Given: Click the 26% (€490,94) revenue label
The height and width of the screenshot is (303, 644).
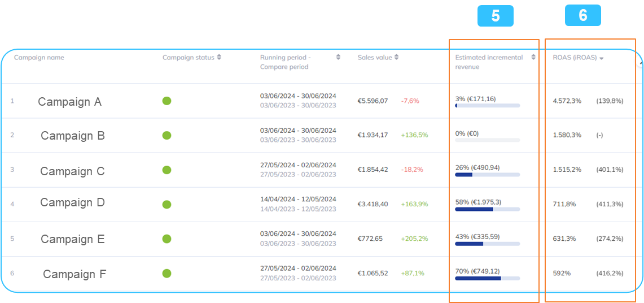Looking at the screenshot, I should pyautogui.click(x=477, y=167).
